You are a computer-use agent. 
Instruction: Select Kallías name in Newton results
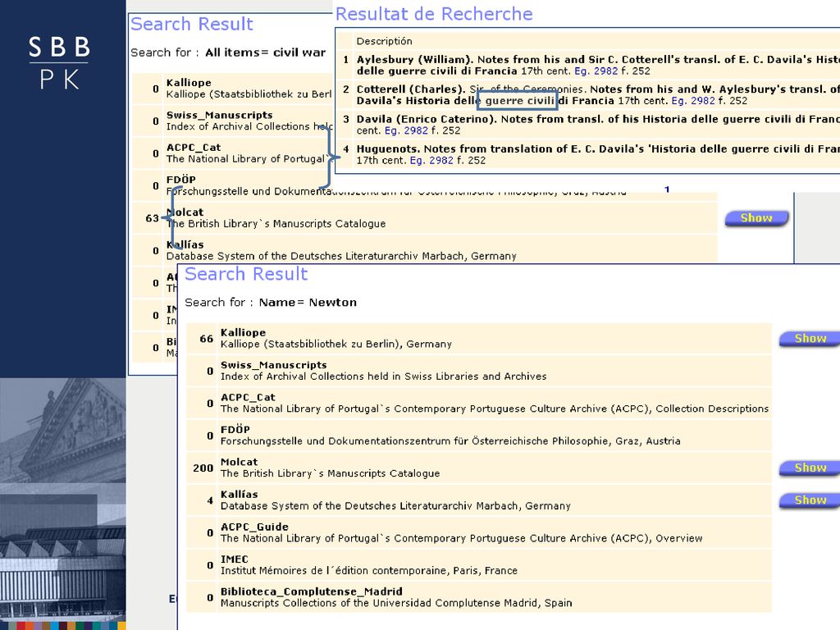239,495
